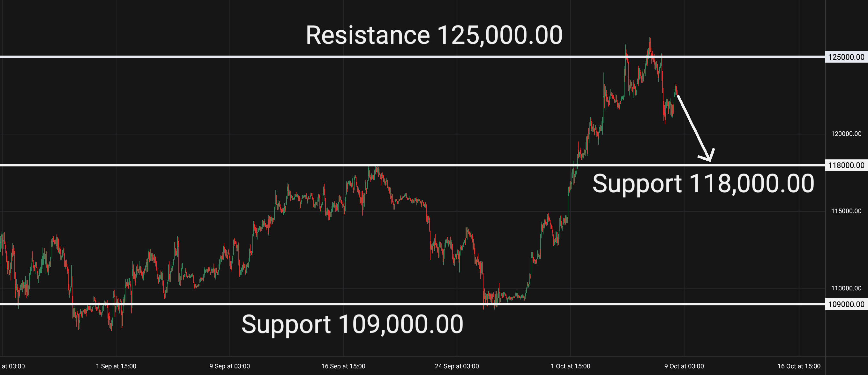
Task: Click the 109000.00 price tag on axis
Action: [x=846, y=304]
